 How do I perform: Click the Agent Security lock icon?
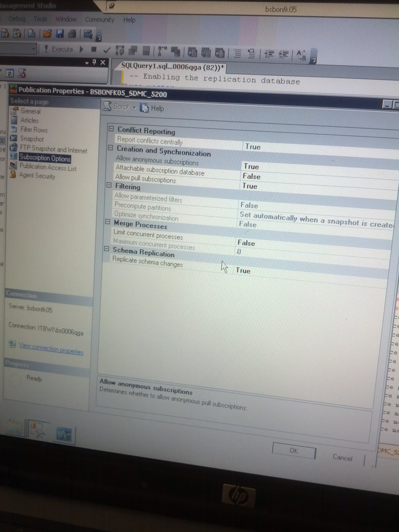pyautogui.click(x=13, y=174)
